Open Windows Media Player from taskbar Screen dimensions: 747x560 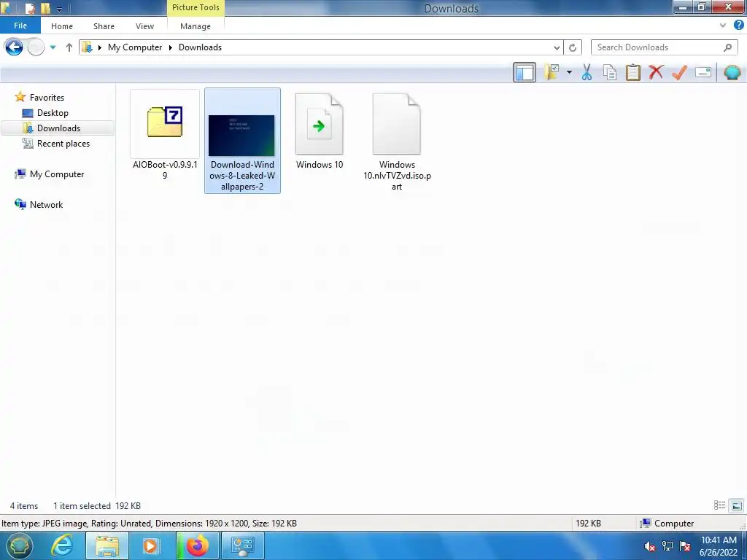150,545
